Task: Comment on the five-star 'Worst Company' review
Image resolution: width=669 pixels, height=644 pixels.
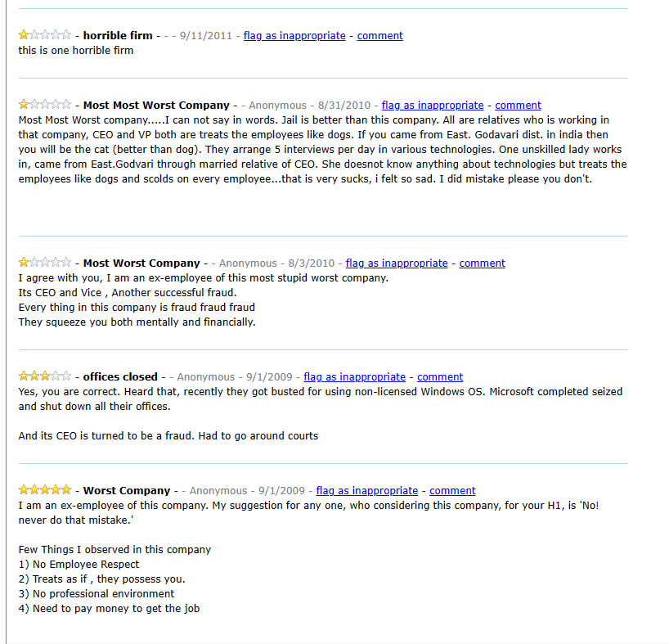Action: click(452, 491)
